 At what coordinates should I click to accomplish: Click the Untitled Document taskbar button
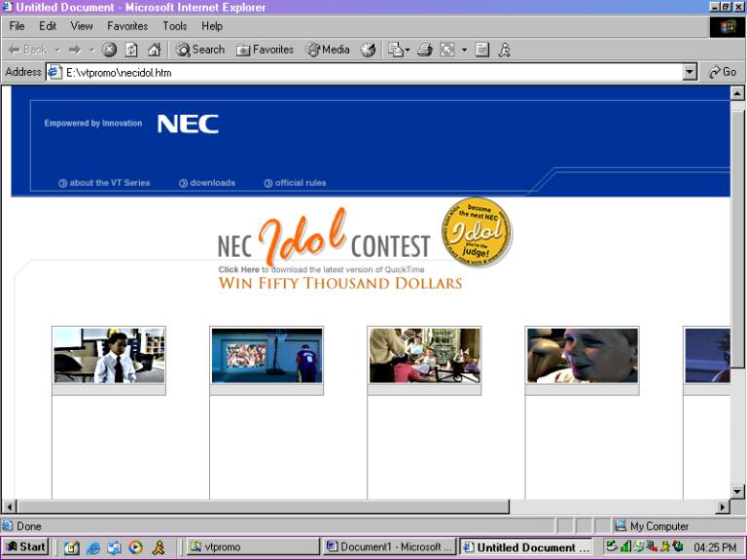(526, 546)
